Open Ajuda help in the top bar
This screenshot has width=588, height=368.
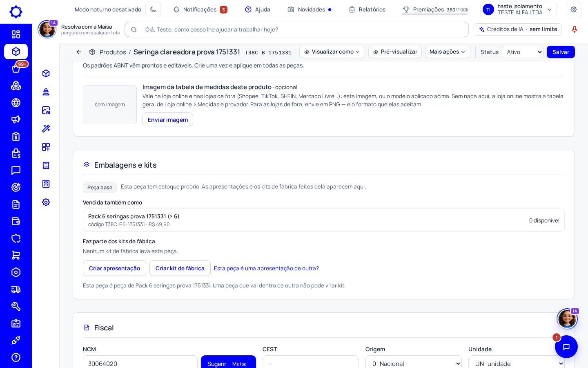[x=258, y=9]
